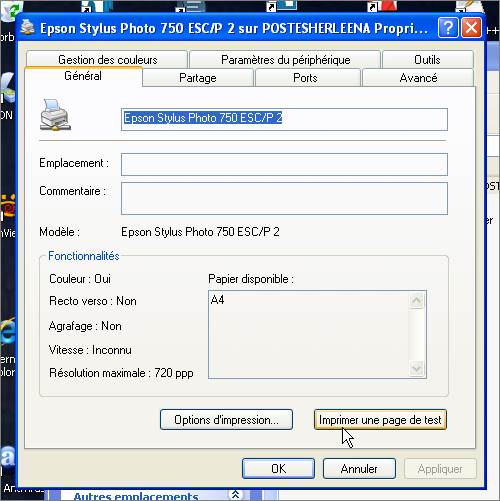The height and width of the screenshot is (501, 500).
Task: Click Recto verso : Non text
Action: (x=93, y=301)
